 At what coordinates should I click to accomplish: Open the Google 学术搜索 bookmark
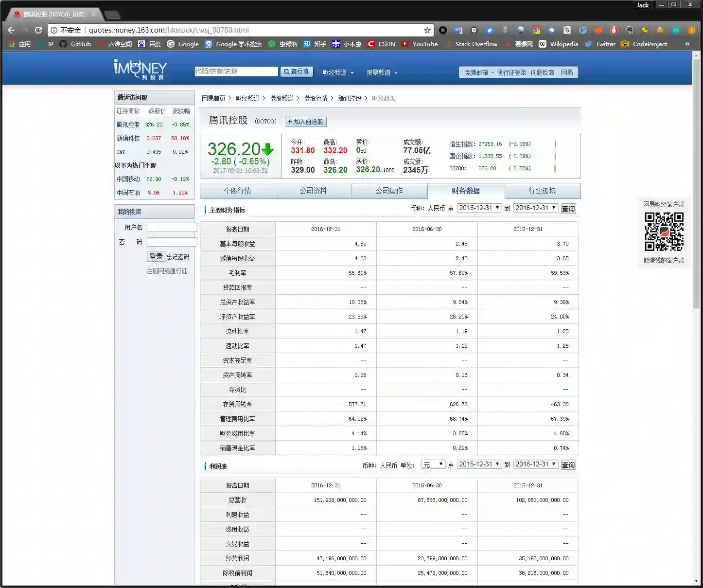233,44
